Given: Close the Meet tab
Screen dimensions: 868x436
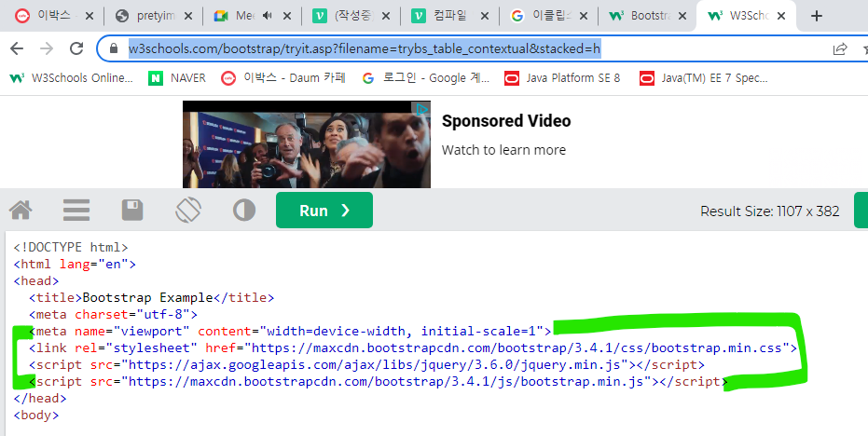Looking at the screenshot, I should pyautogui.click(x=287, y=16).
